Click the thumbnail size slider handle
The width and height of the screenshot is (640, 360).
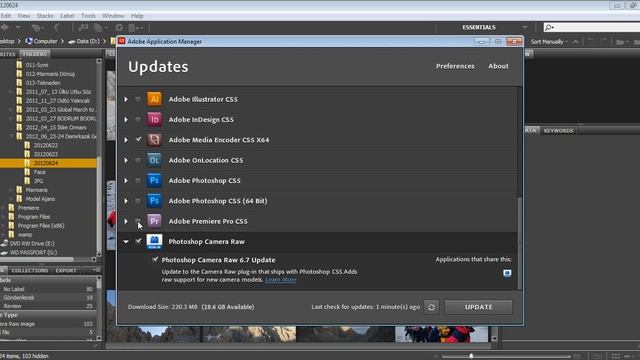tap(471, 356)
